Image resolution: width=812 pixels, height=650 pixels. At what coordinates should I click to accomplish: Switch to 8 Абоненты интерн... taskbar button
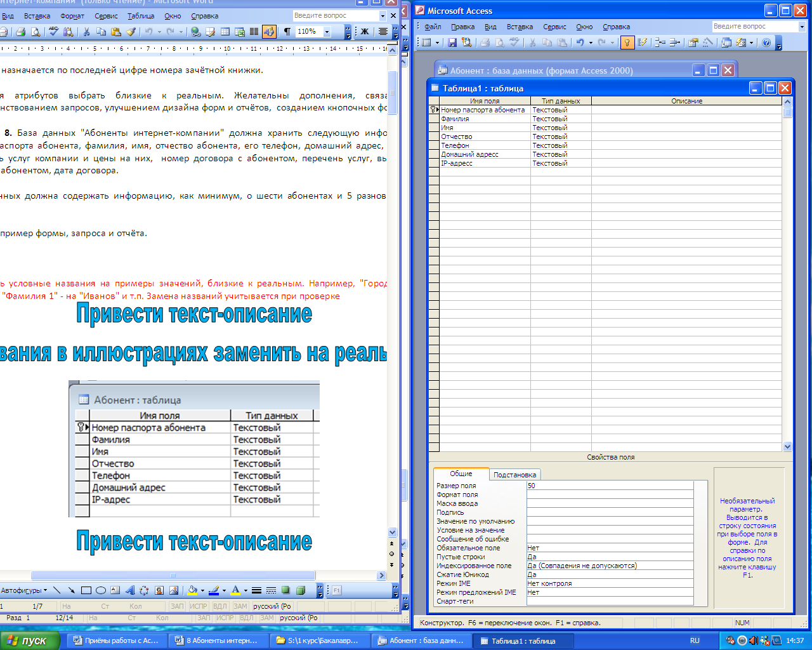pos(217,640)
